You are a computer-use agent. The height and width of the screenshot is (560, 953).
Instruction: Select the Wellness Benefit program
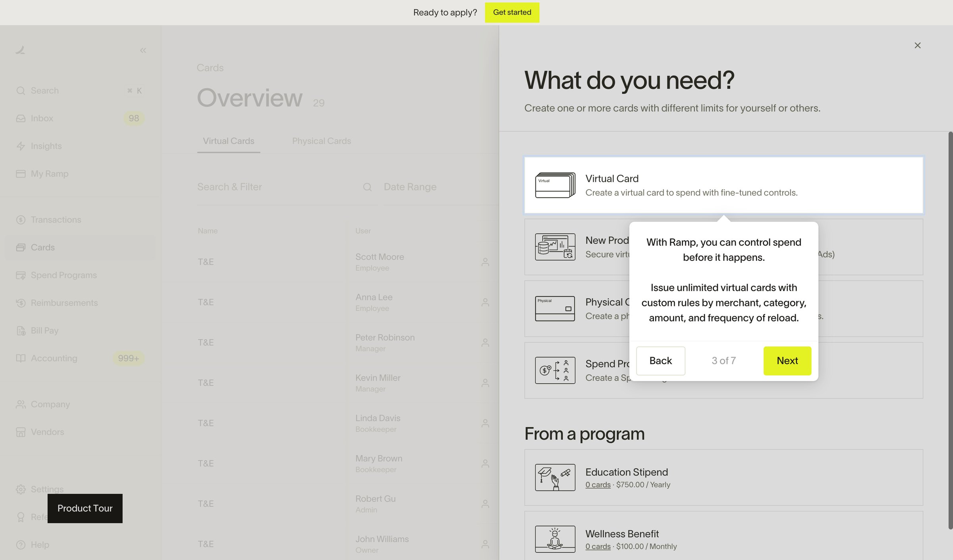[x=723, y=536]
